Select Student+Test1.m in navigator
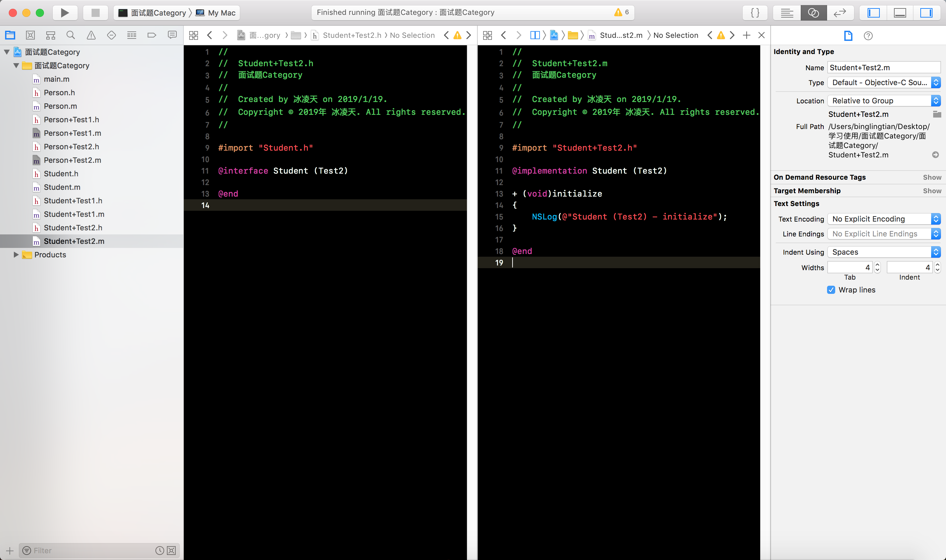 click(x=74, y=214)
